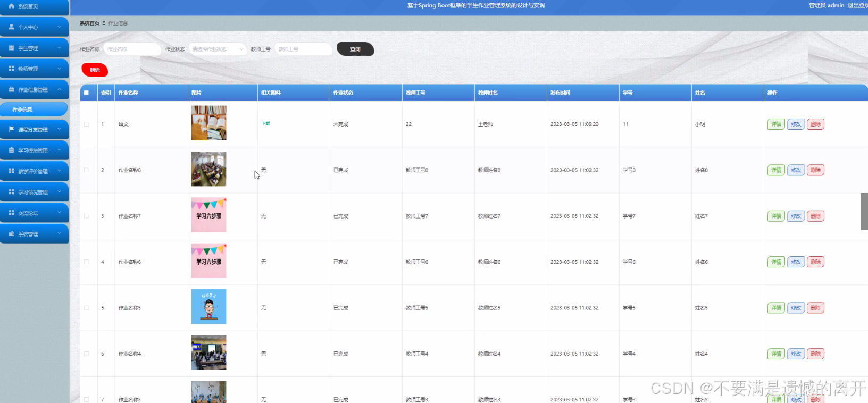Click the clipboard icon for 学习模块管理
This screenshot has height=403, width=868.
[11, 150]
